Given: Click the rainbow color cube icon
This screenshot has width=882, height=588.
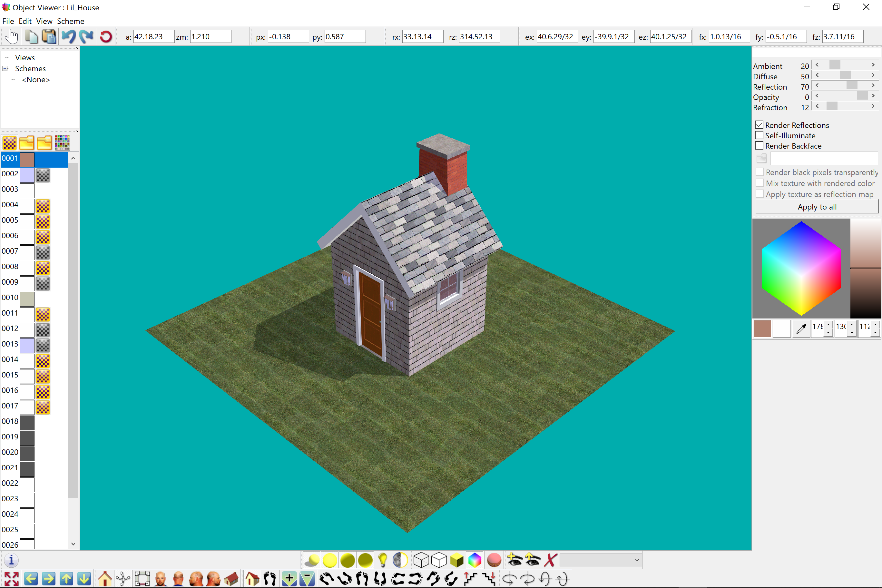Looking at the screenshot, I should pyautogui.click(x=475, y=560).
